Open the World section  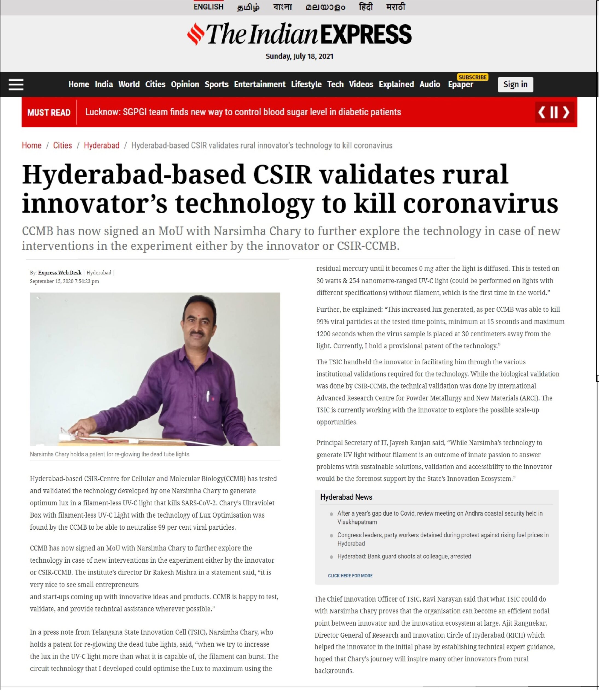(129, 84)
